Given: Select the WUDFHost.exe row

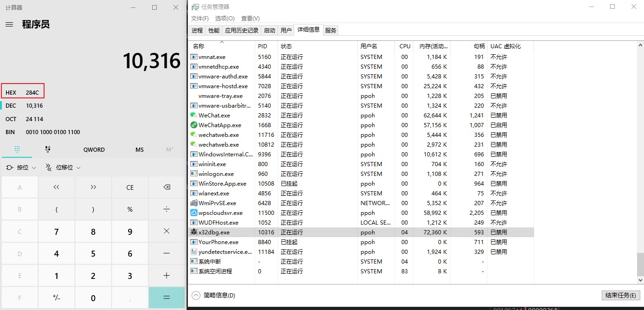Looking at the screenshot, I should pos(362,222).
